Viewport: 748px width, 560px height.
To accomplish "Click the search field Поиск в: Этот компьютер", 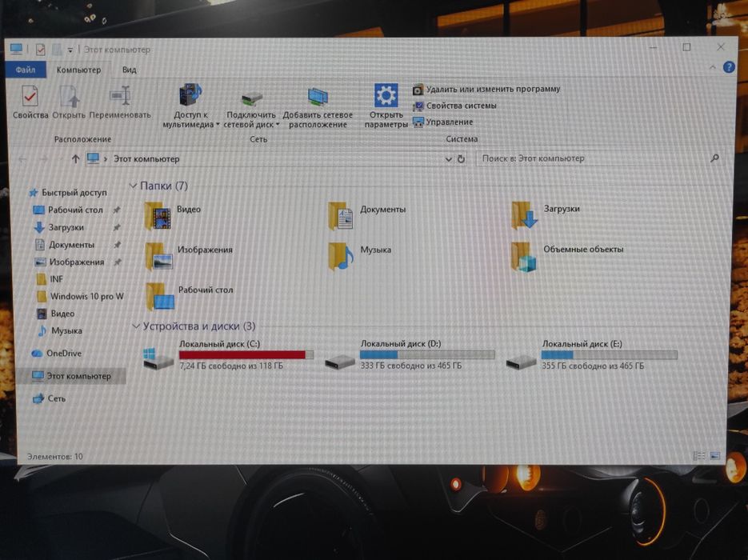I will (599, 158).
